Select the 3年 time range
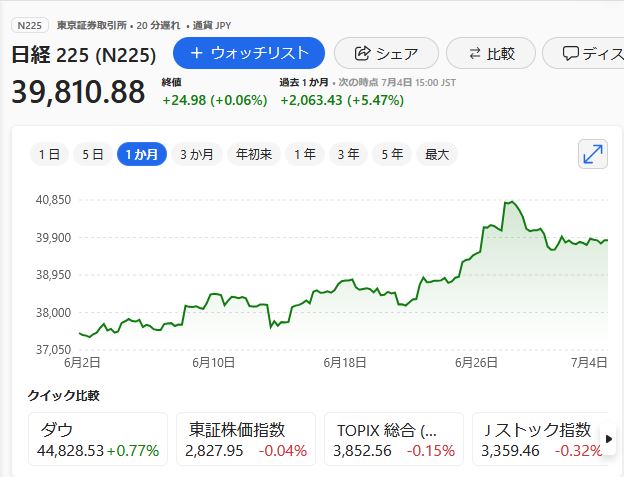The width and height of the screenshot is (624, 477). tap(348, 154)
